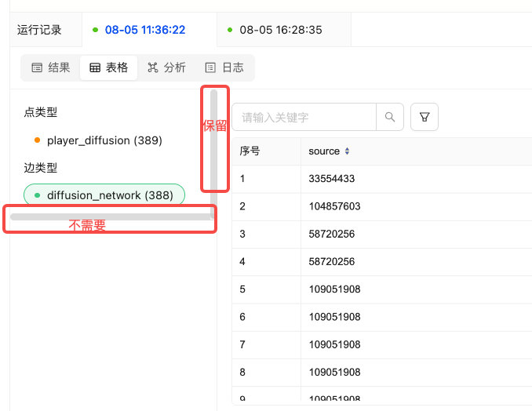Open the filter funnel button

point(425,117)
